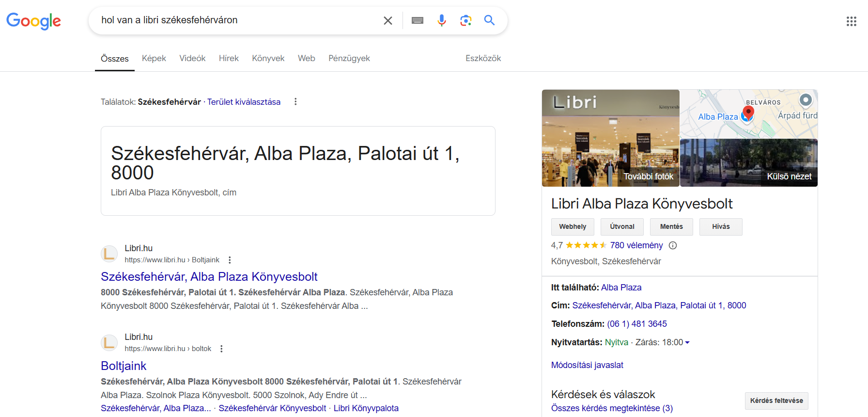Open the on-screen keyboard input tool
868x417 pixels.
click(x=418, y=20)
